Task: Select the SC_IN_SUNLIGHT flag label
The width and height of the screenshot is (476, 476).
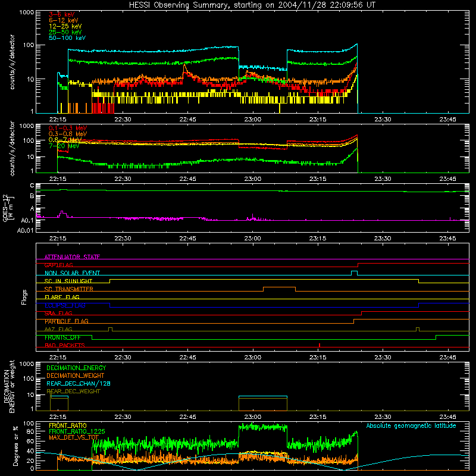Action: click(68, 281)
